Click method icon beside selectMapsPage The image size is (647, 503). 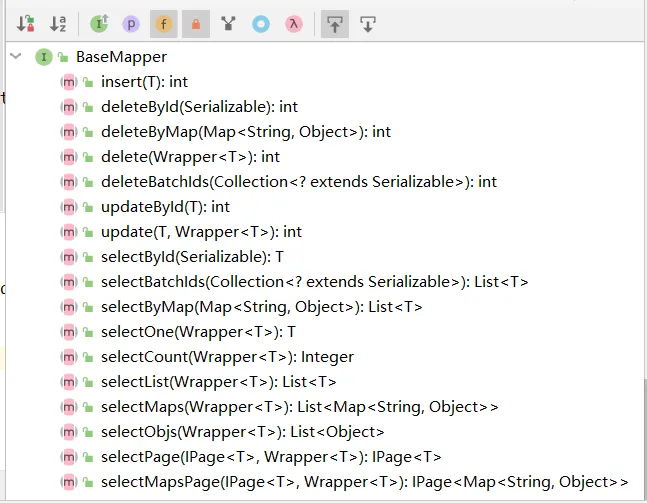(x=69, y=482)
